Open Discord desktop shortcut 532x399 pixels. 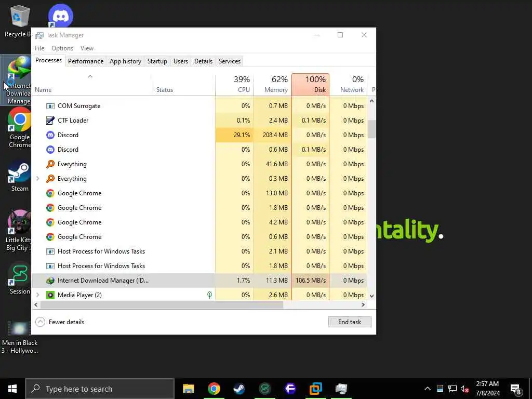coord(60,16)
